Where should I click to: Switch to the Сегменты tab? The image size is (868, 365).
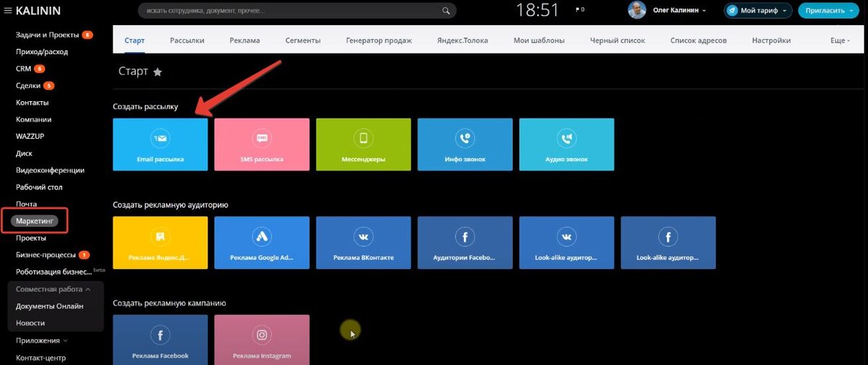click(303, 40)
